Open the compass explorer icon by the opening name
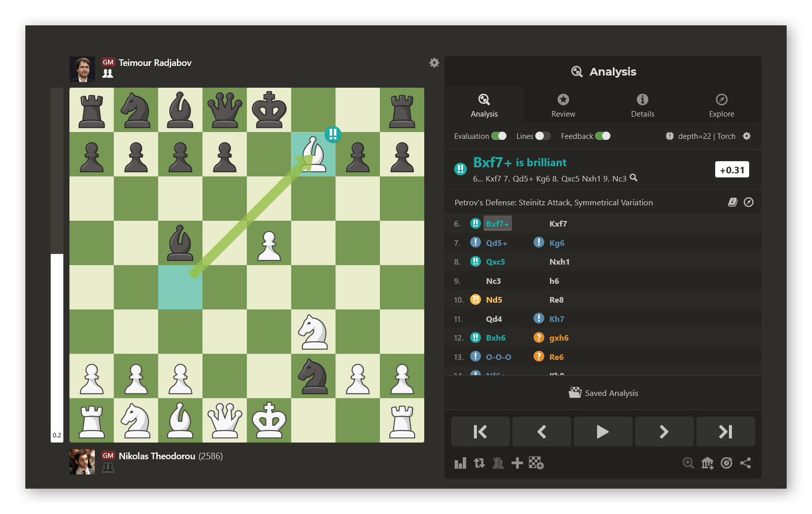 (x=749, y=202)
